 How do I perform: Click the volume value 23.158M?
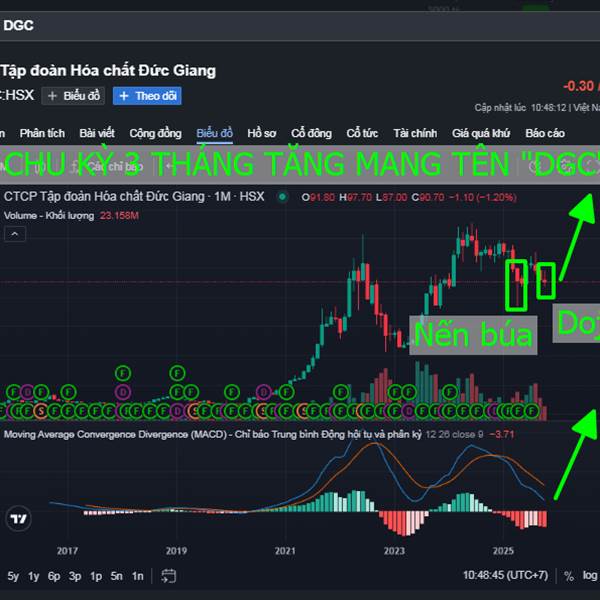coord(119,215)
